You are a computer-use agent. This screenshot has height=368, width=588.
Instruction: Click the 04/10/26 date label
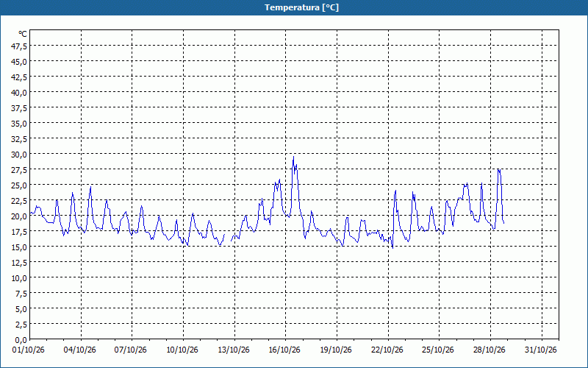point(80,350)
